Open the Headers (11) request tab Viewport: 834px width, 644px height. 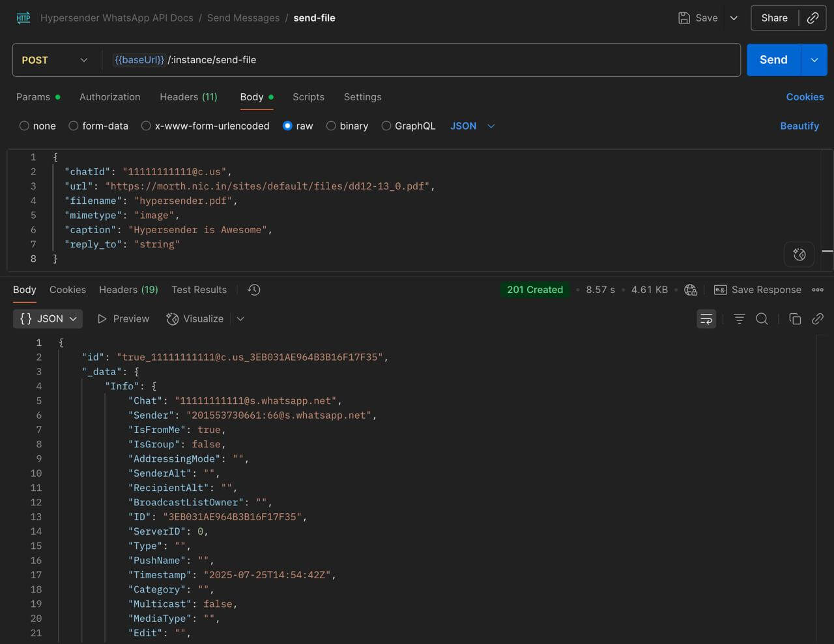coord(188,97)
